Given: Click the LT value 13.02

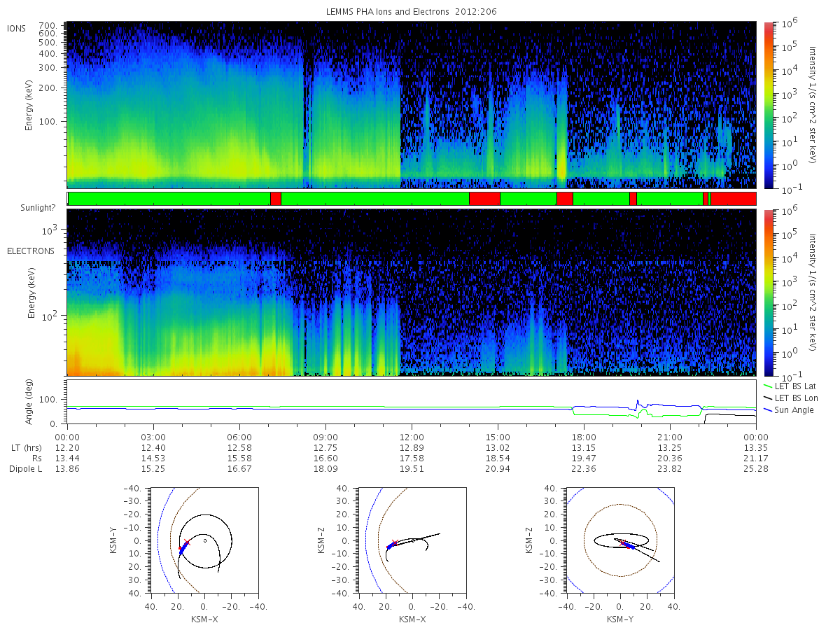Looking at the screenshot, I should tap(498, 448).
